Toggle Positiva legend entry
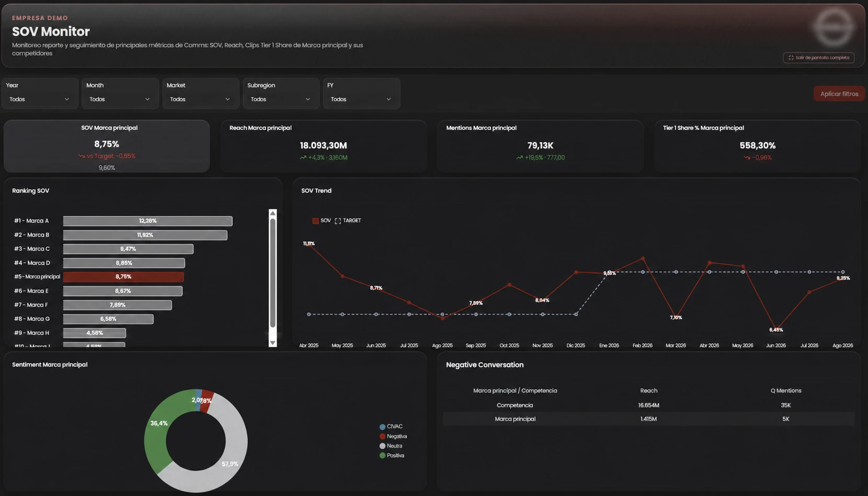This screenshot has width=868, height=496. point(392,456)
